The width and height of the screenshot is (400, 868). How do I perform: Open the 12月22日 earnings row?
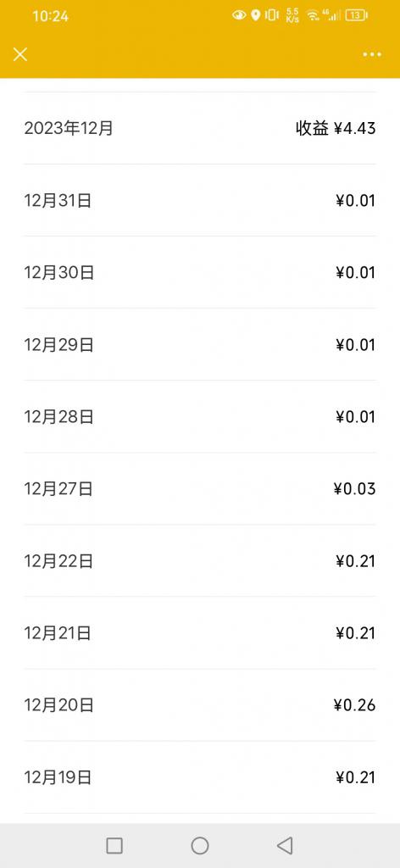tap(200, 561)
